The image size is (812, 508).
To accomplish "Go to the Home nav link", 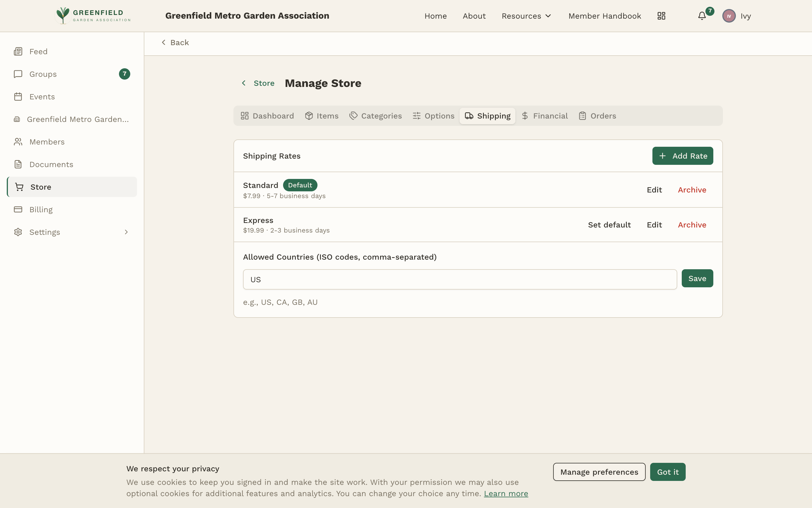I will point(436,16).
